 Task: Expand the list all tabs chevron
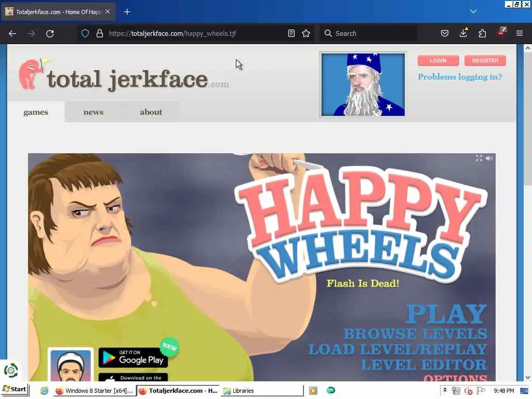(x=473, y=11)
